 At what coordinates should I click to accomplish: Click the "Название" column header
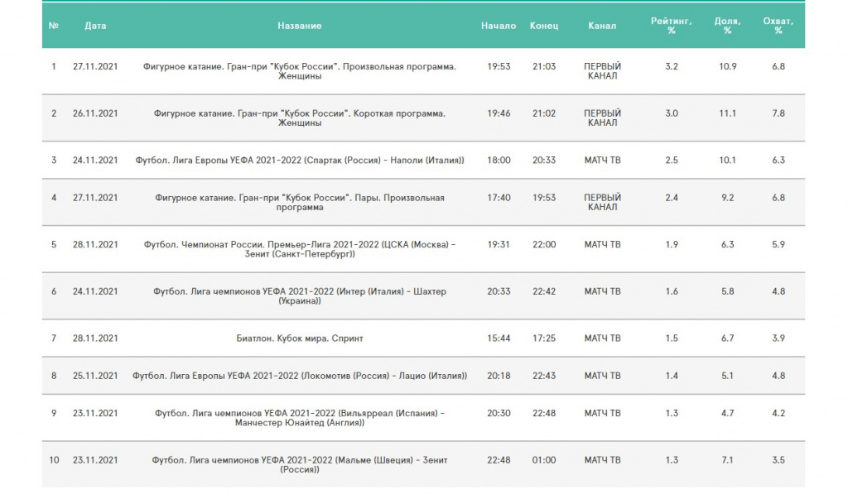300,26
